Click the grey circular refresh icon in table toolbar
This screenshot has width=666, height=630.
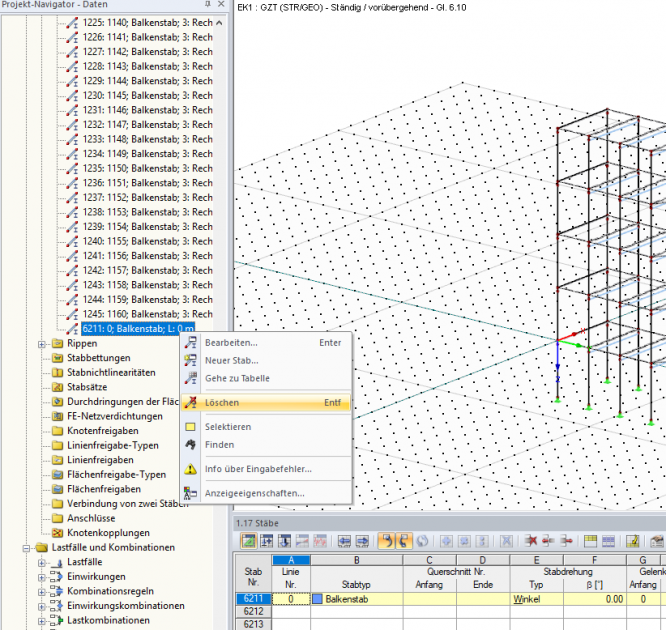coord(422,541)
